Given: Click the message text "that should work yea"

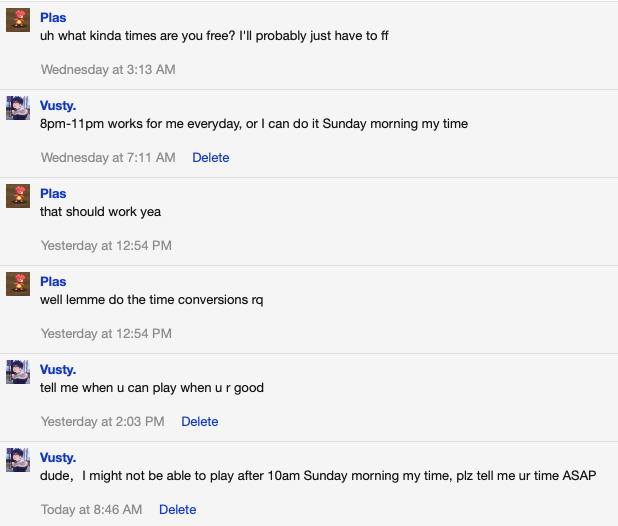Looking at the screenshot, I should 101,212.
